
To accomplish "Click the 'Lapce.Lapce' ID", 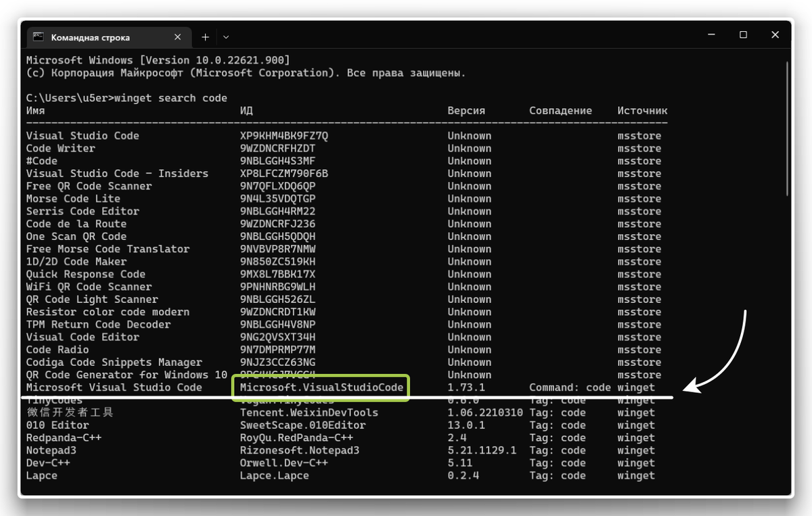I will (275, 475).
